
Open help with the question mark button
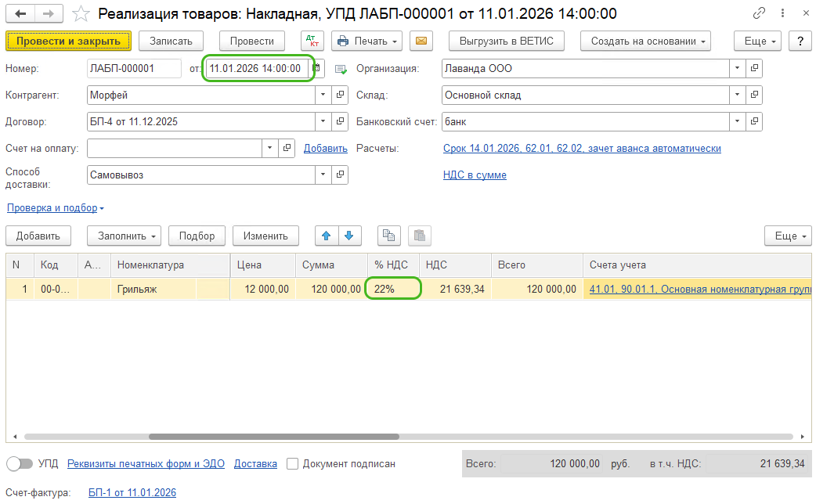800,41
